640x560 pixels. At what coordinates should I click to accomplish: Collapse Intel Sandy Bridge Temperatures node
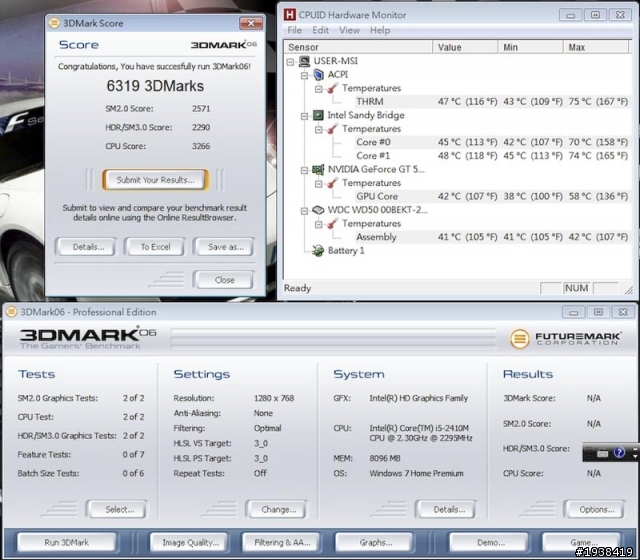318,130
